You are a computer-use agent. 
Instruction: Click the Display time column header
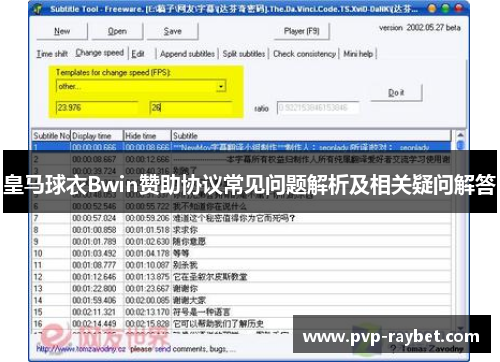[97, 136]
